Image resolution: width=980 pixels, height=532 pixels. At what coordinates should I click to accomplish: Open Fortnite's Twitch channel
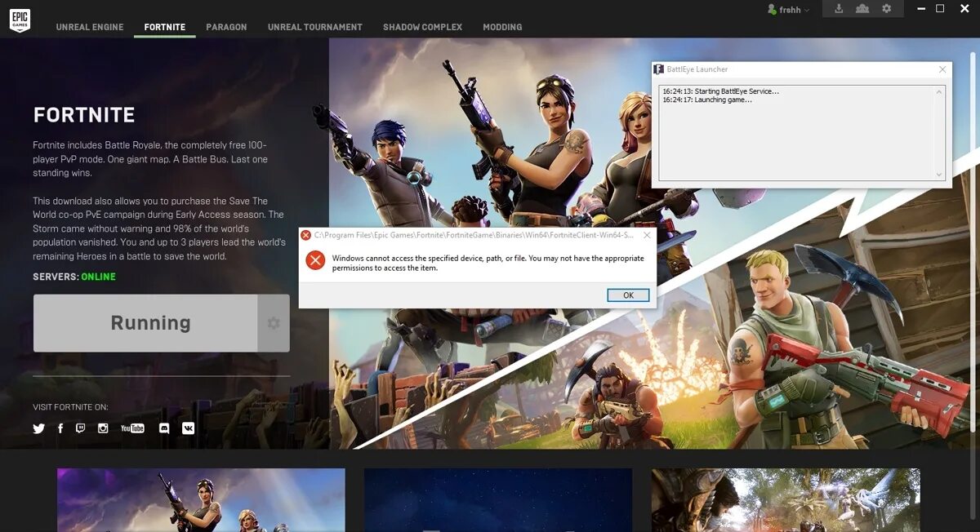pos(80,428)
